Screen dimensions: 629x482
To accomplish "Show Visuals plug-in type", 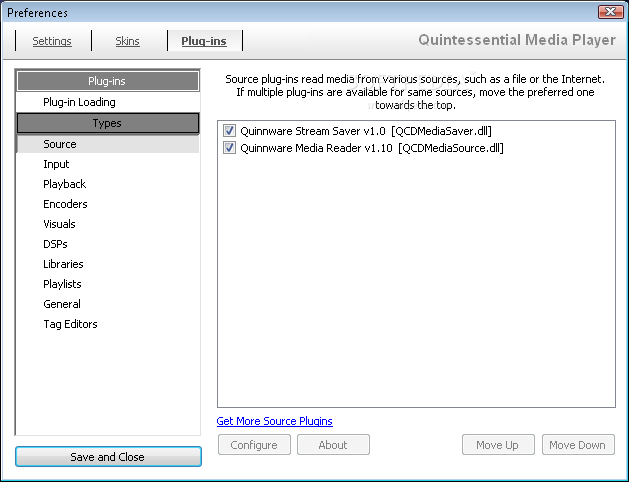I will (x=108, y=224).
